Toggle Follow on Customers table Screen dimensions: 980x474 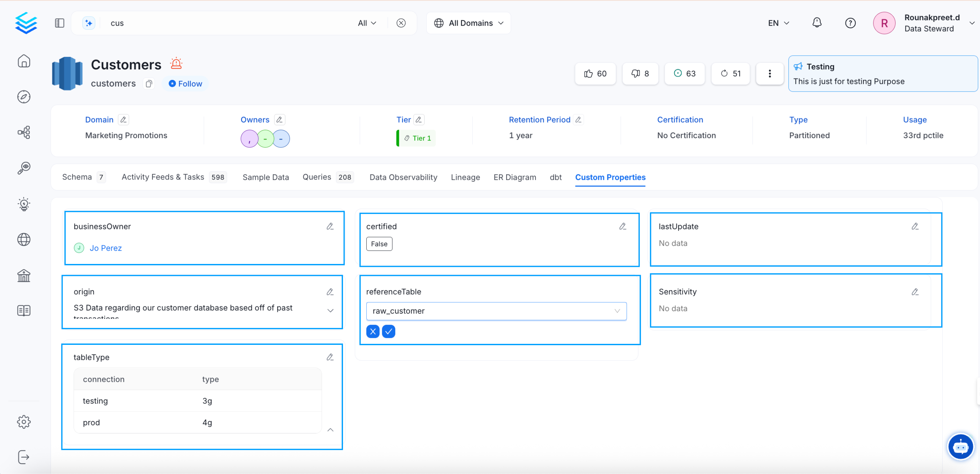click(x=186, y=83)
